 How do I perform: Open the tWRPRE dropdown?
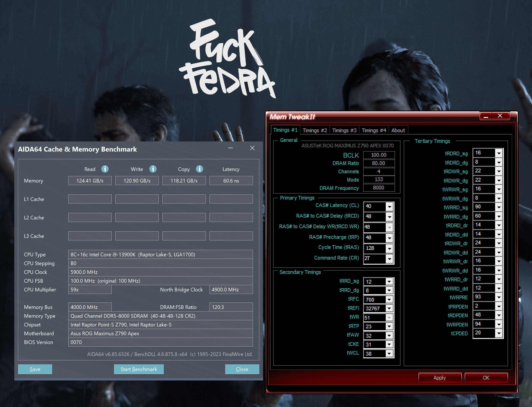coord(499,297)
